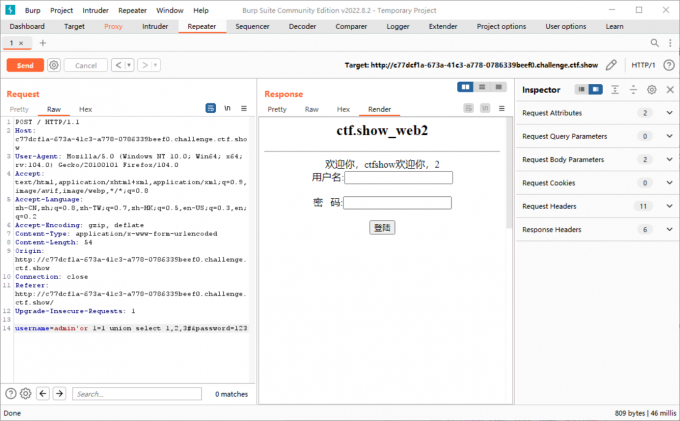Go to next request in history

144,65
